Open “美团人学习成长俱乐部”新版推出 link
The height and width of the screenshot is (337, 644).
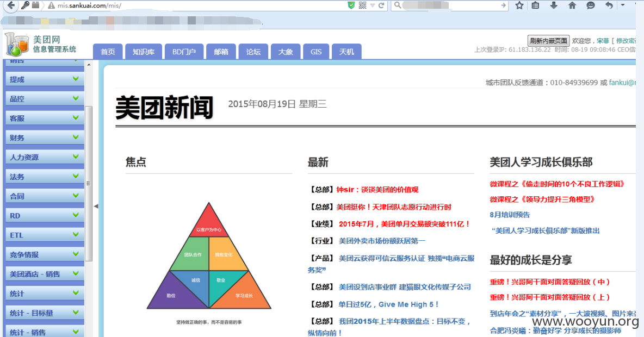pos(546,230)
